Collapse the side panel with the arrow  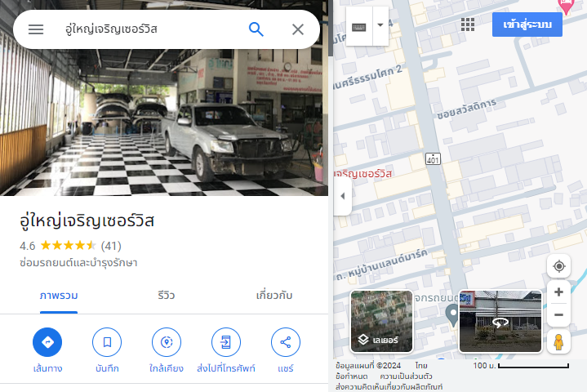343,196
